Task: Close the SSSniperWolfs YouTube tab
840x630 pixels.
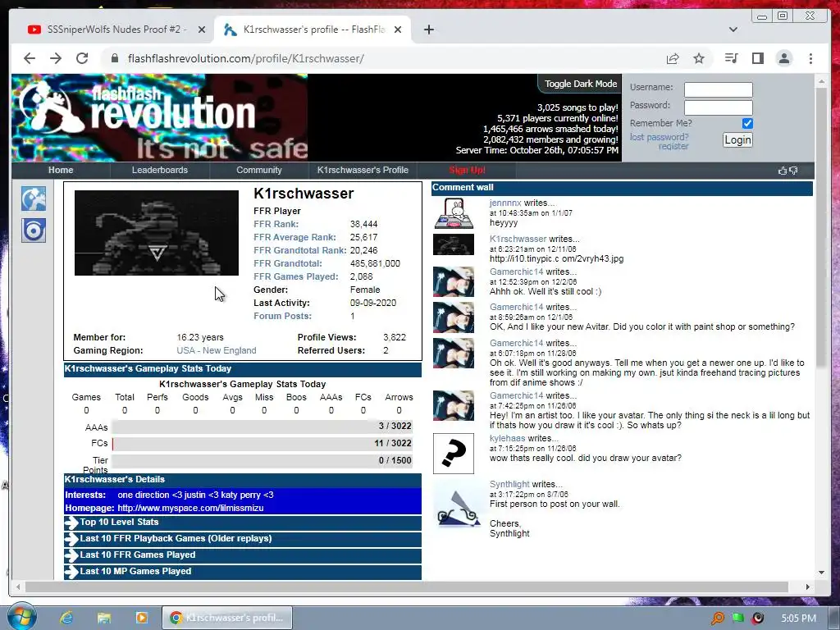Action: click(202, 30)
